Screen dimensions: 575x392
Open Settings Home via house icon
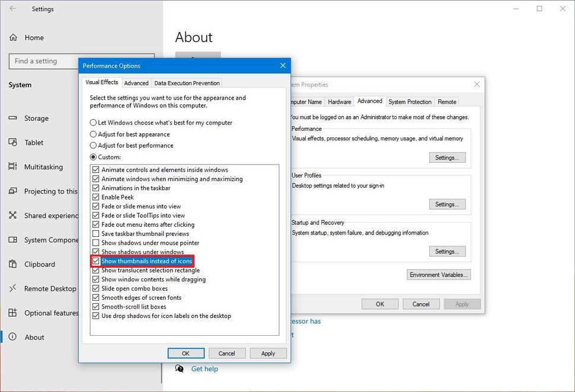point(28,37)
